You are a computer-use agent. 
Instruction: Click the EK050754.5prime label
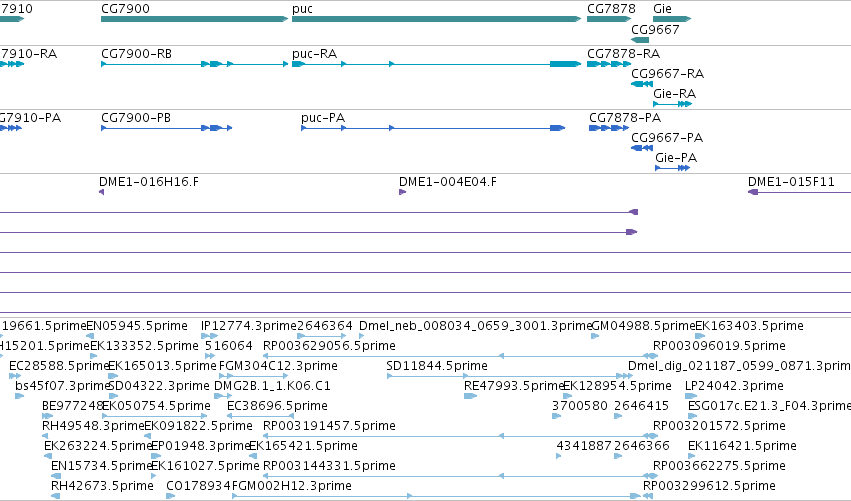[x=156, y=406]
